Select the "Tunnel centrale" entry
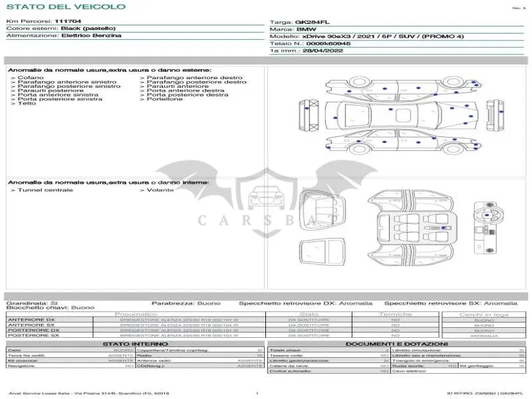532x399 pixels. click(x=45, y=190)
